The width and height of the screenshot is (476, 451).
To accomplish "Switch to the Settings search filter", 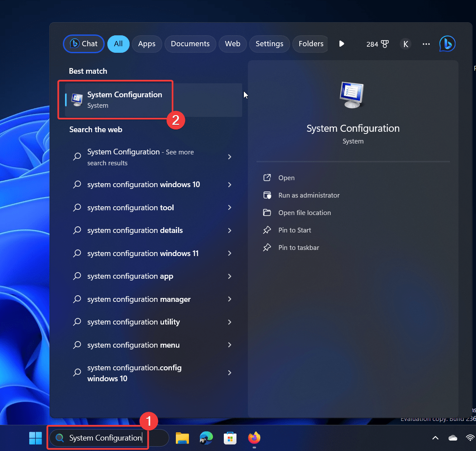I will (x=269, y=44).
